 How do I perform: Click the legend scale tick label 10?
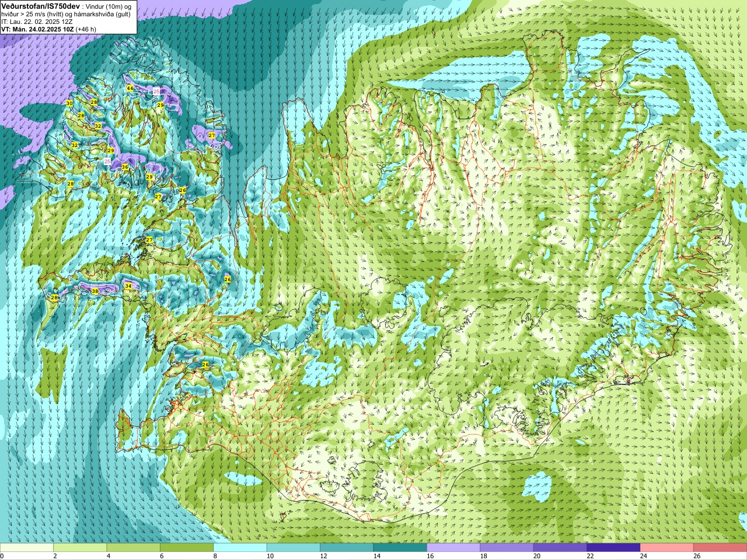270,556
